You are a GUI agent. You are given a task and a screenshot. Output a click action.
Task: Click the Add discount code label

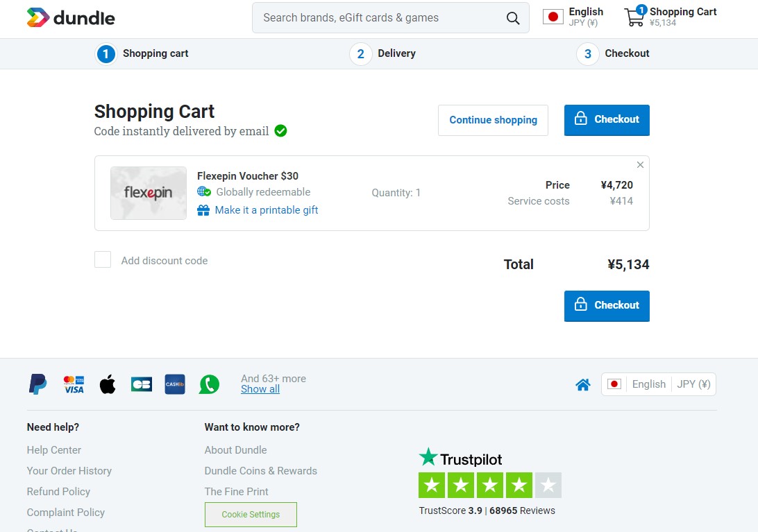(x=165, y=260)
